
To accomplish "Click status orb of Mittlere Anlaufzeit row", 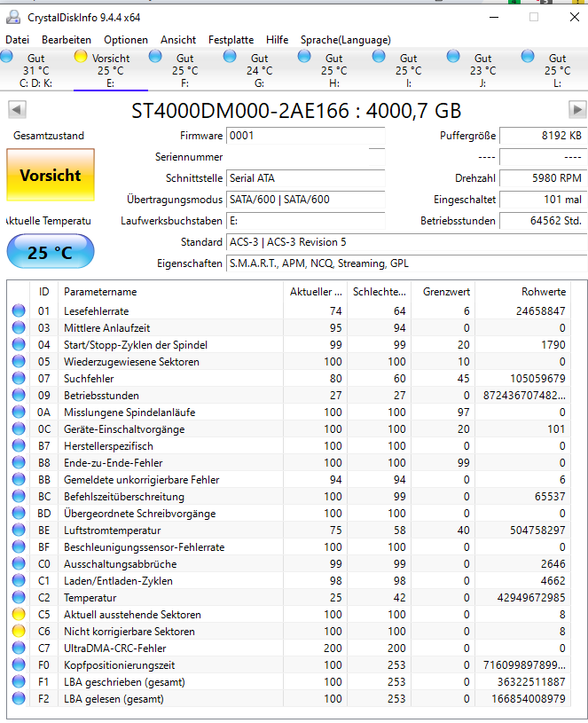I will pyautogui.click(x=19, y=328).
